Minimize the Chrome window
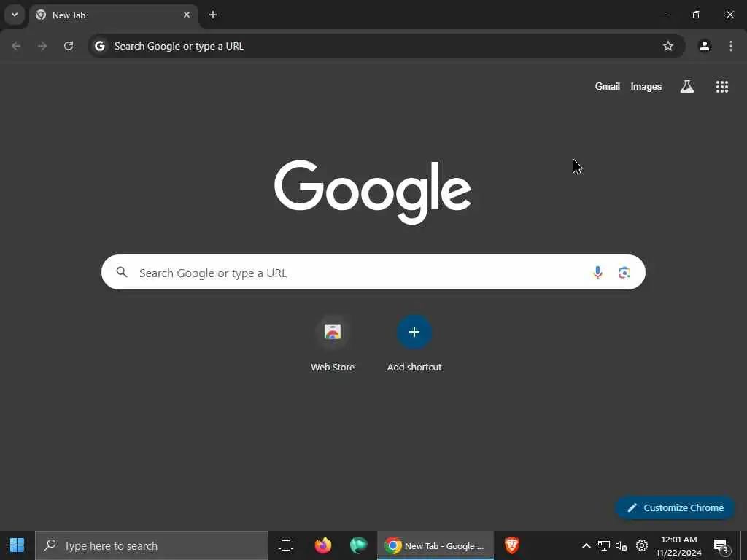The image size is (747, 560). tap(662, 15)
